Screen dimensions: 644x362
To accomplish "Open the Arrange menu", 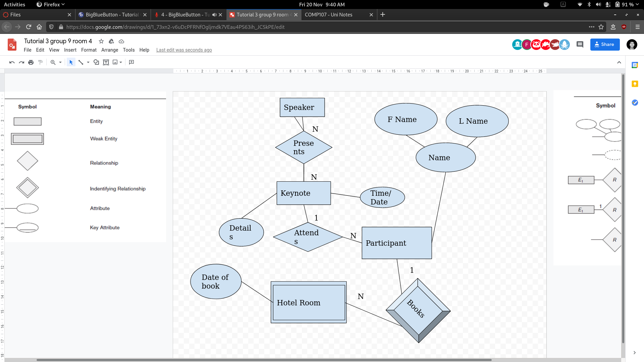I will coord(110,50).
